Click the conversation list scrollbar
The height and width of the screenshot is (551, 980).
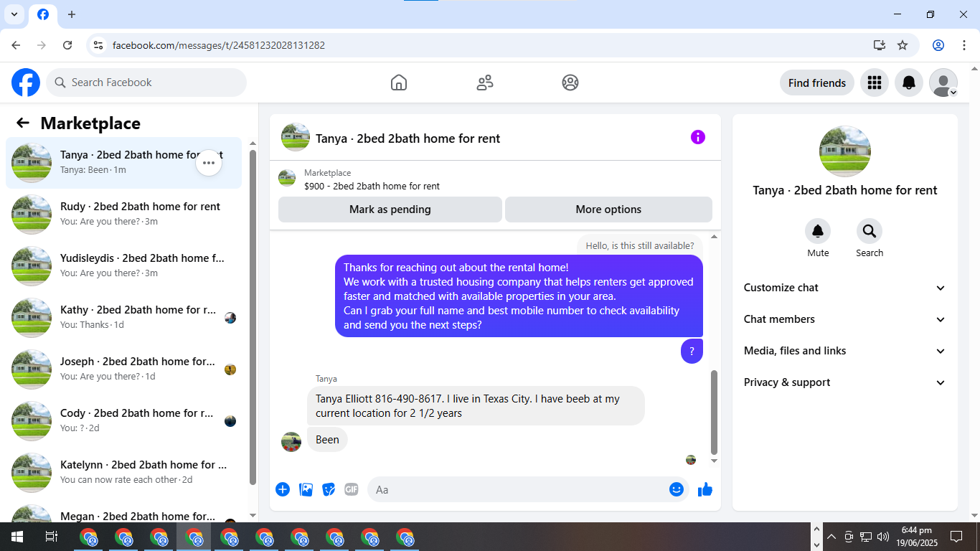(253, 317)
